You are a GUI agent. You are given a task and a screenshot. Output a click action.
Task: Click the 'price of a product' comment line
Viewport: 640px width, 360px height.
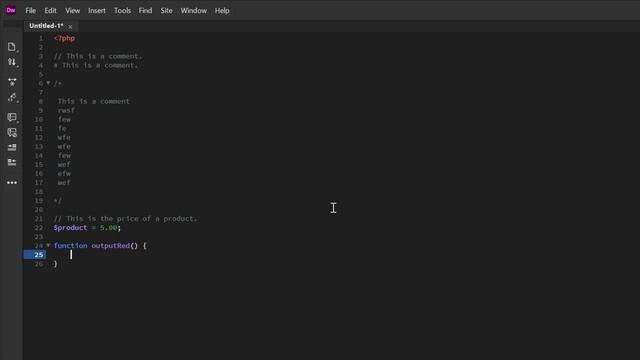pos(125,219)
